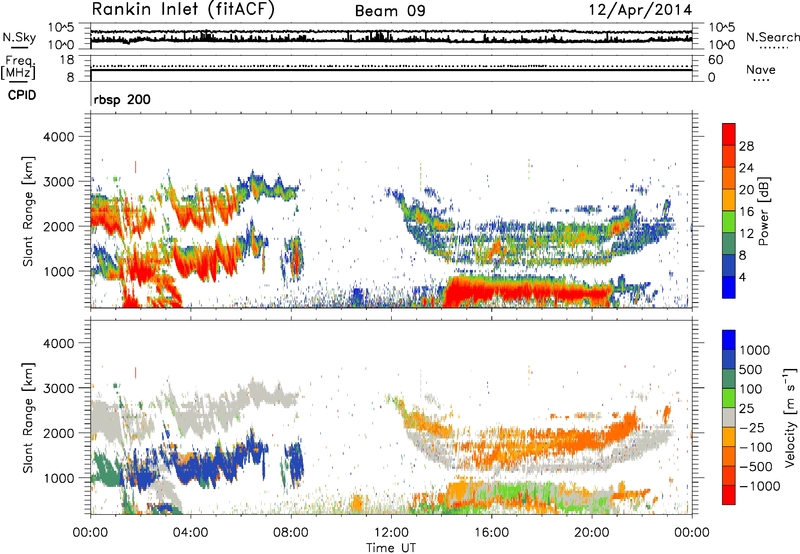Click the red ground scatter band near 16:00 in power plot
This screenshot has width=800, height=554.
pos(526,291)
